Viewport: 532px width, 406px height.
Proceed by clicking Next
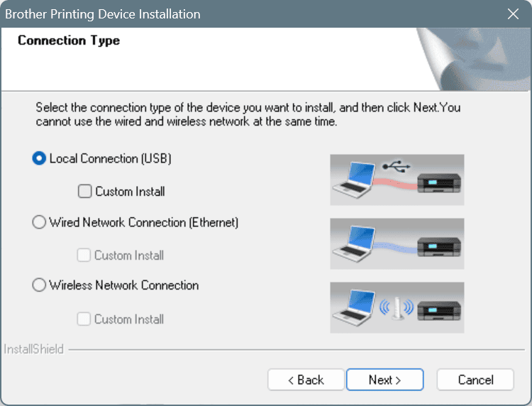click(384, 380)
